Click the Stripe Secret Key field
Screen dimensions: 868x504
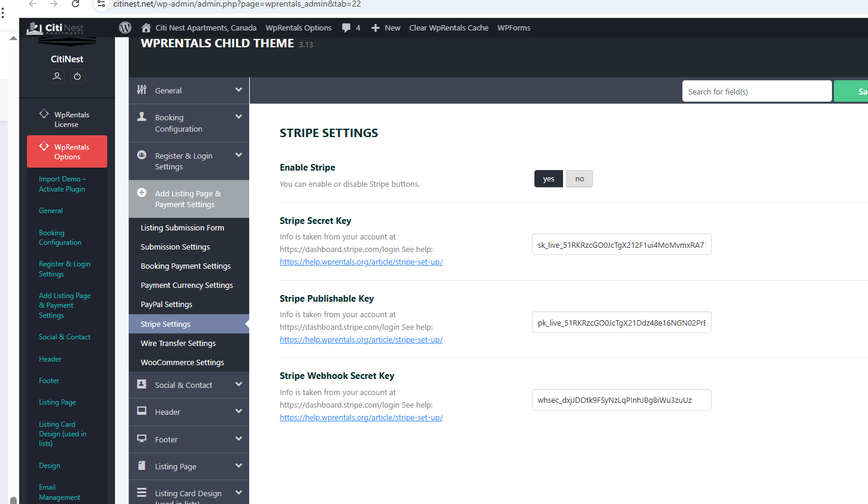tap(621, 244)
